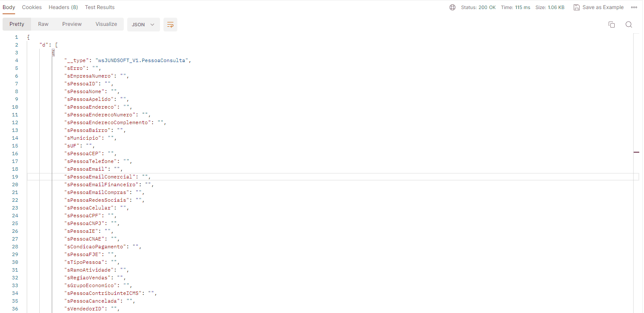
Task: Click the "sPessoaCelular" key
Action: [89, 208]
